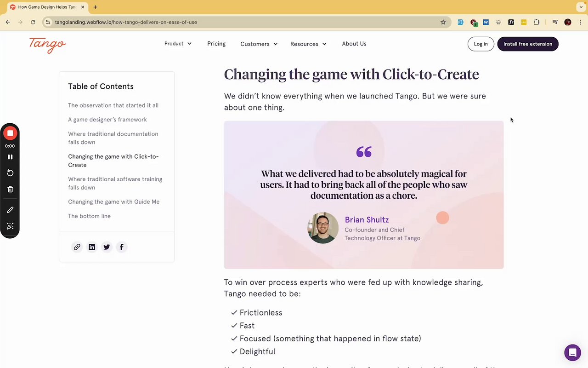Reload the current page

33,22
